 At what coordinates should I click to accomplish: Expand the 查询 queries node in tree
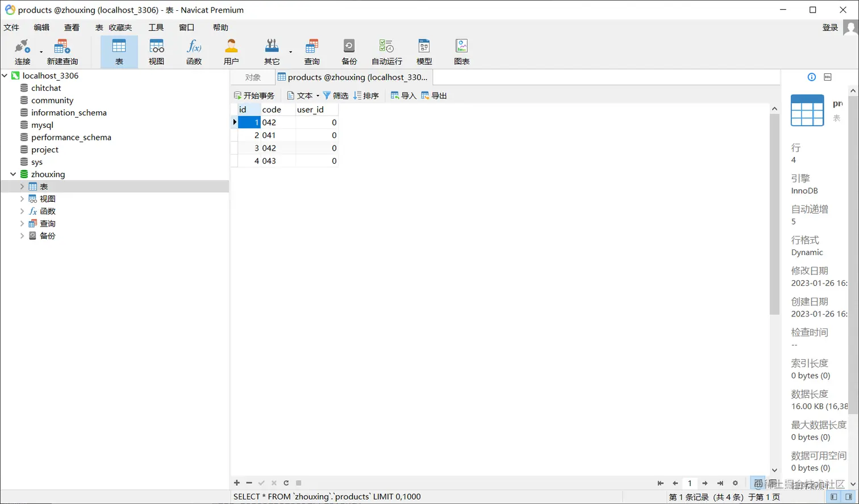(x=22, y=223)
